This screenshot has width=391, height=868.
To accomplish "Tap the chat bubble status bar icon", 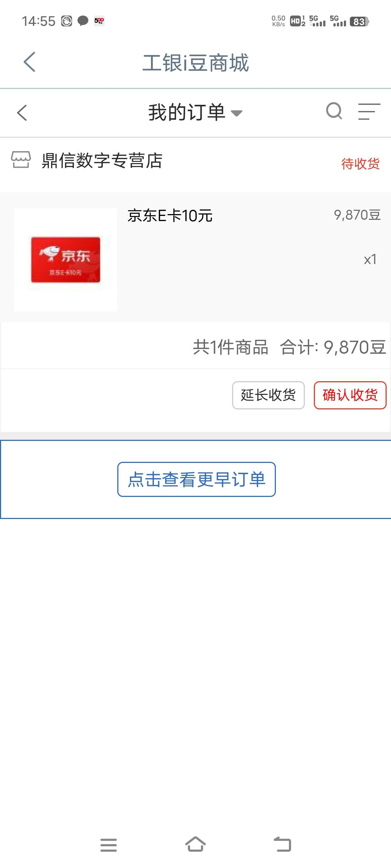I will (x=83, y=21).
